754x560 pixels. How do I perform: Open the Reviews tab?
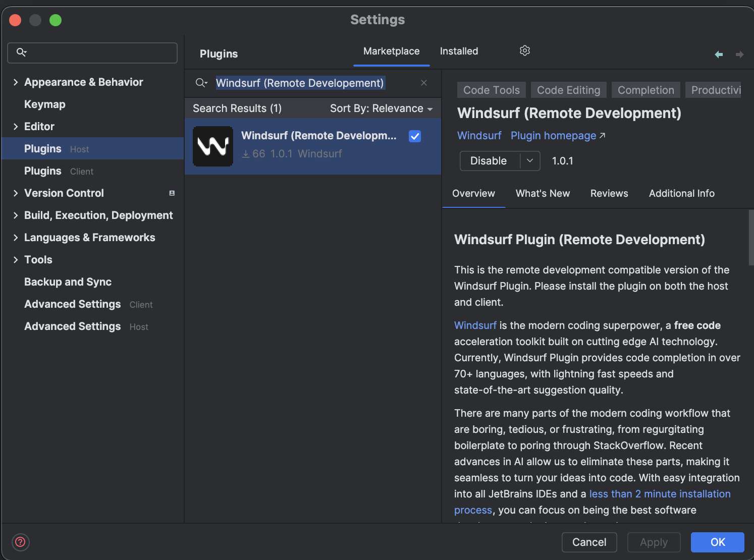[x=609, y=194]
